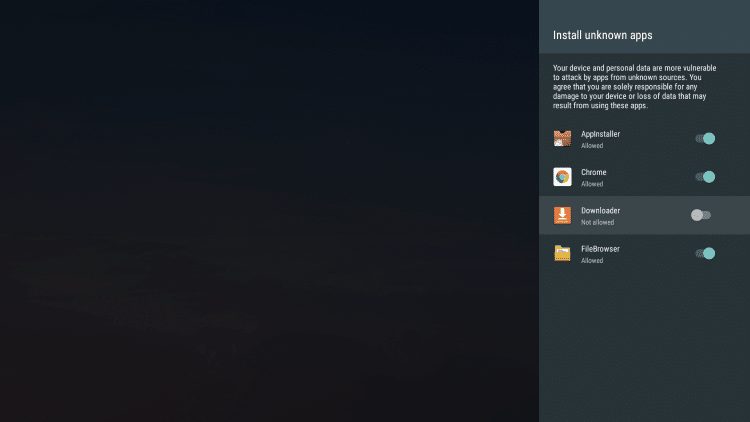The image size is (750, 422).
Task: Click the Chrome browser icon
Action: point(562,177)
